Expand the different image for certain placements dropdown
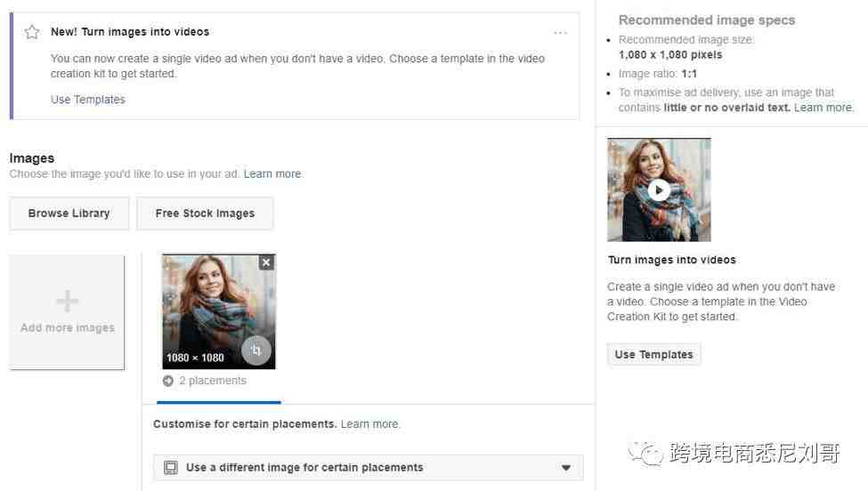The width and height of the screenshot is (868, 491). (369, 468)
